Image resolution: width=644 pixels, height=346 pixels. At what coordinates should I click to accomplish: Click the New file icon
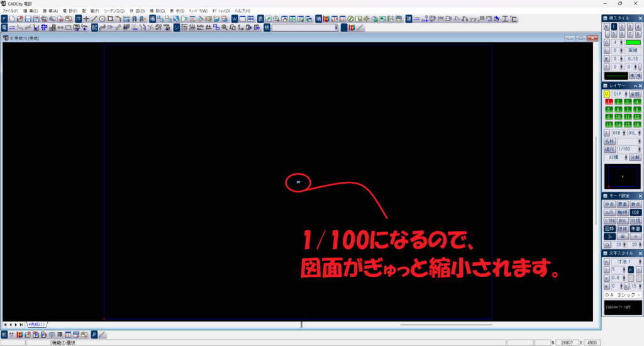point(12,19)
